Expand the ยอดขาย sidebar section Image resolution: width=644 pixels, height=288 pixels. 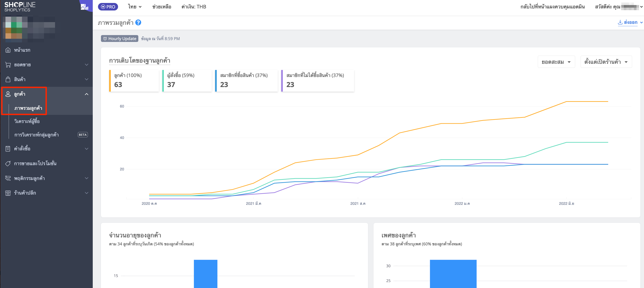coord(87,65)
